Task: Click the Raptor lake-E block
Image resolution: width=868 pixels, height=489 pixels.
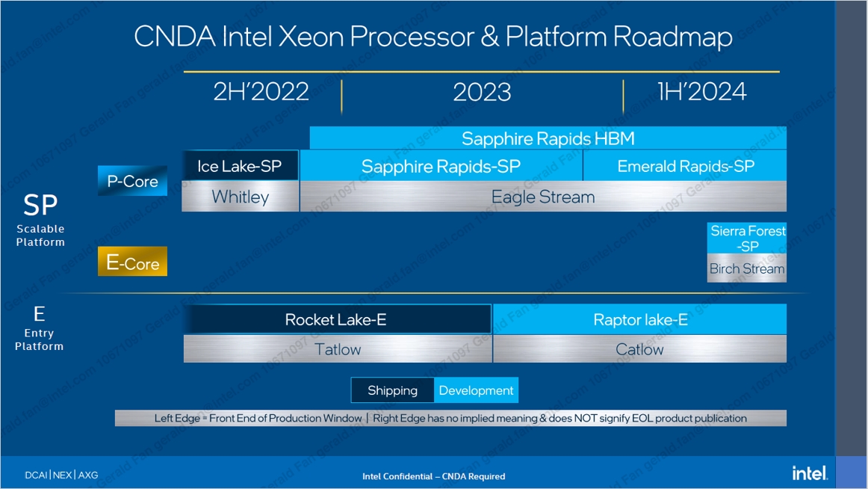Action: tap(640, 319)
